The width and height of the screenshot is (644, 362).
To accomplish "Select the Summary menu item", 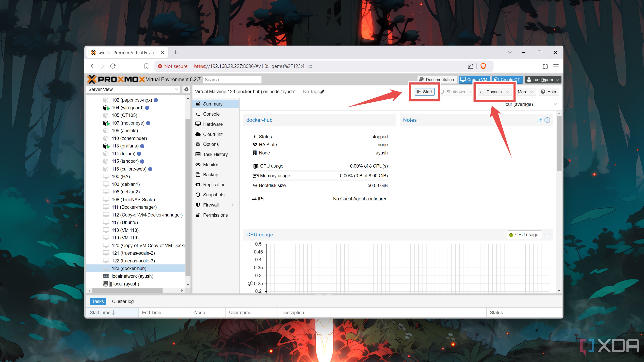I will coord(216,104).
